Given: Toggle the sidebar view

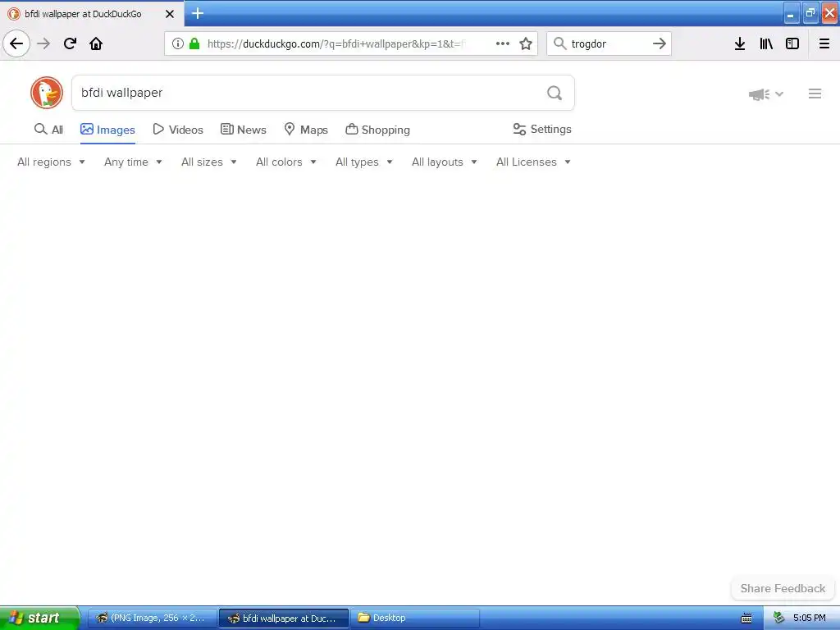Looking at the screenshot, I should [792, 43].
